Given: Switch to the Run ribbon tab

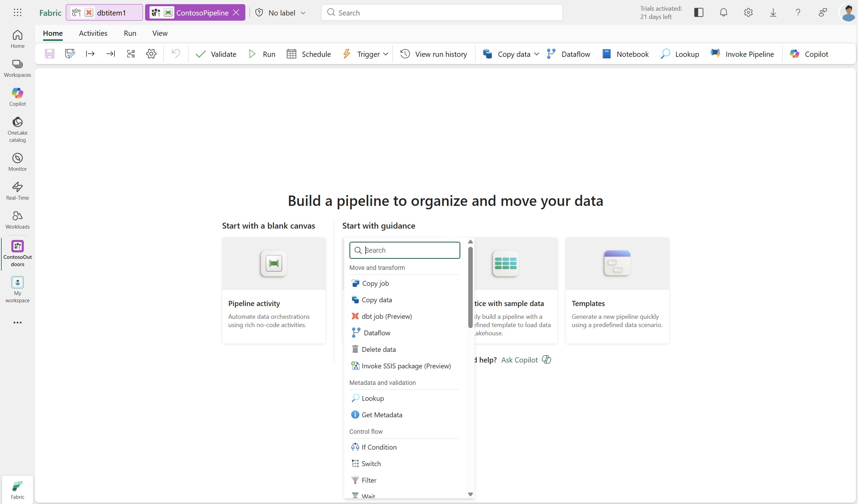Looking at the screenshot, I should (x=130, y=33).
